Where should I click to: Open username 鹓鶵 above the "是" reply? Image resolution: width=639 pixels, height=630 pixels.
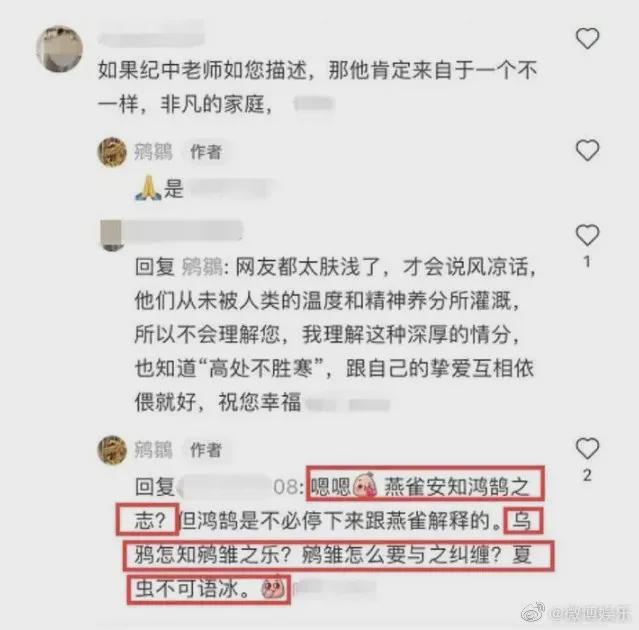[x=153, y=152]
